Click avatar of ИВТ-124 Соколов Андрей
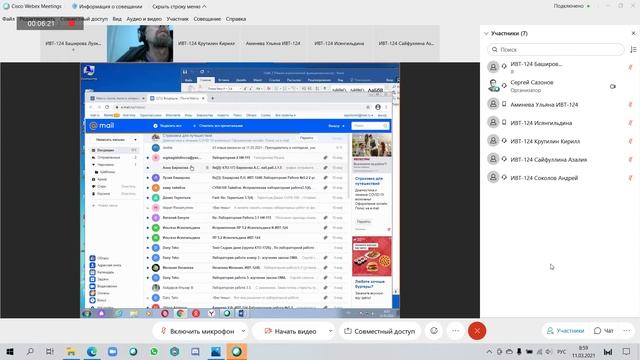This screenshot has height=360, width=640. pyautogui.click(x=493, y=178)
